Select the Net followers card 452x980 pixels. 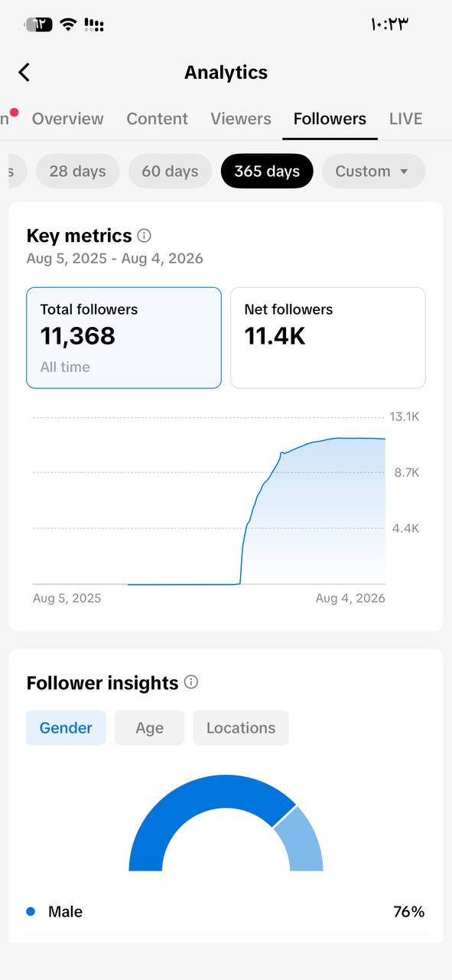(328, 338)
